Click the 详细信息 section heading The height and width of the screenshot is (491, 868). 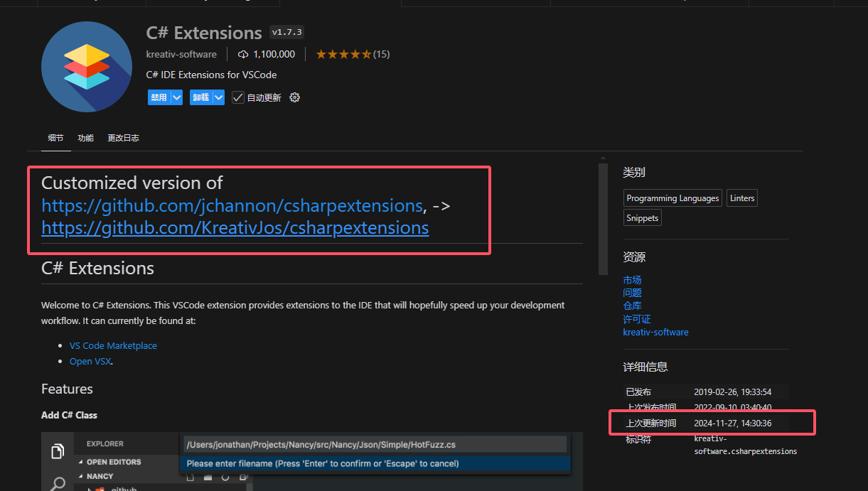click(x=645, y=367)
